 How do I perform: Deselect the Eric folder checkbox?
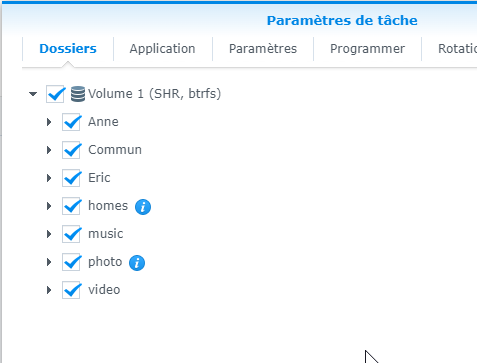pyautogui.click(x=71, y=178)
